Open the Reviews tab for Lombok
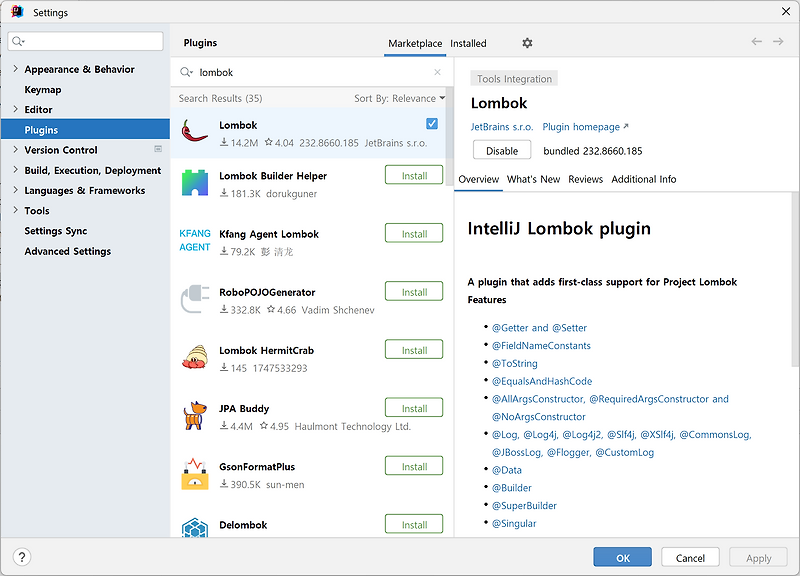 point(585,179)
